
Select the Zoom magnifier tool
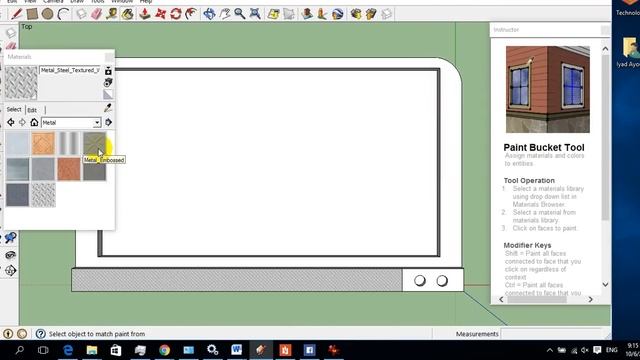pyautogui.click(x=240, y=14)
